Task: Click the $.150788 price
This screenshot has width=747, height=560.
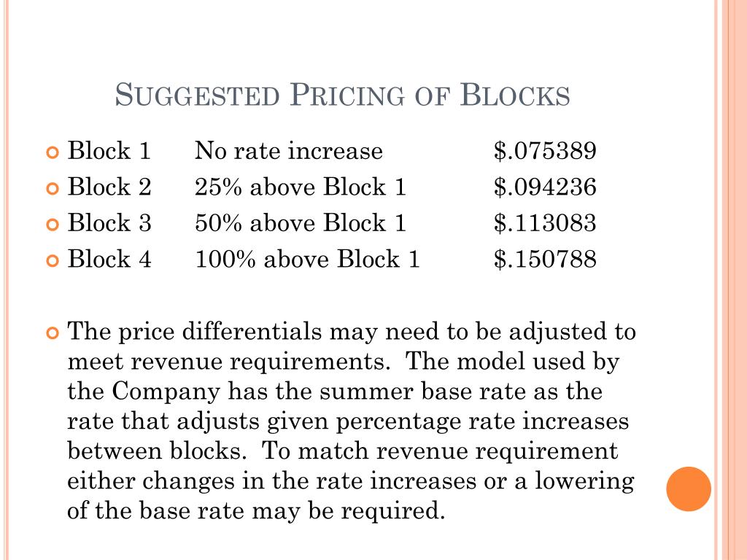Action: pyautogui.click(x=545, y=259)
